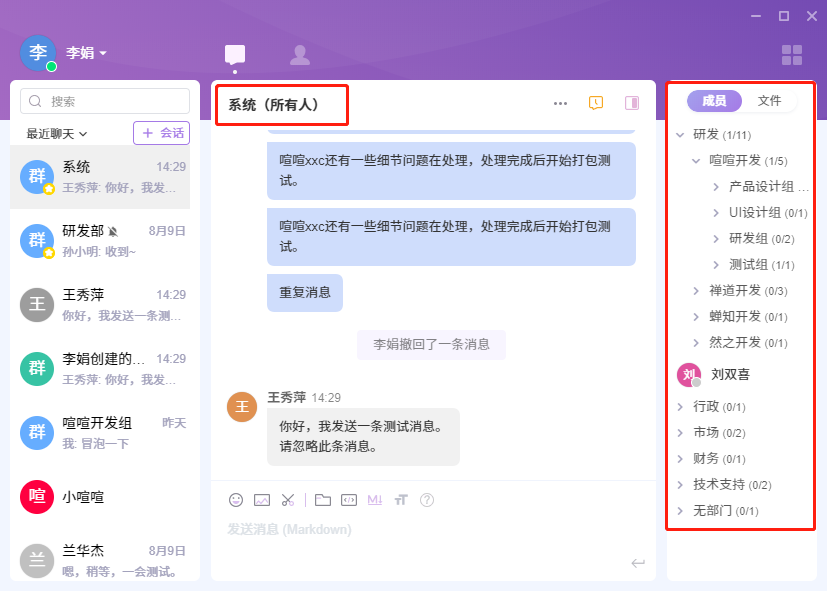Open the 研发部 group chat
The height and width of the screenshot is (591, 827).
pyautogui.click(x=100, y=240)
